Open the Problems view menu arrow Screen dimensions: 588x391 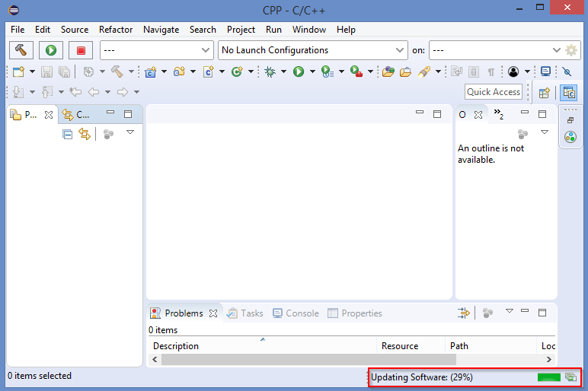509,312
